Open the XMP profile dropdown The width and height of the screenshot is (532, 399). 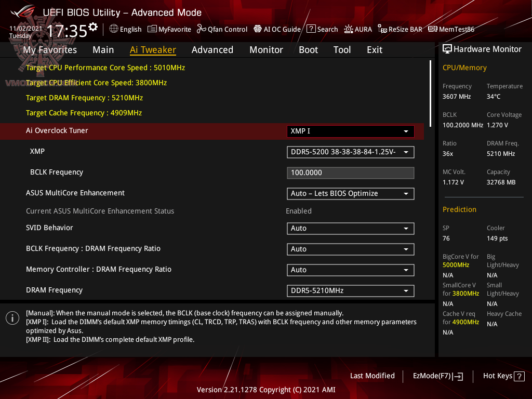tap(351, 152)
